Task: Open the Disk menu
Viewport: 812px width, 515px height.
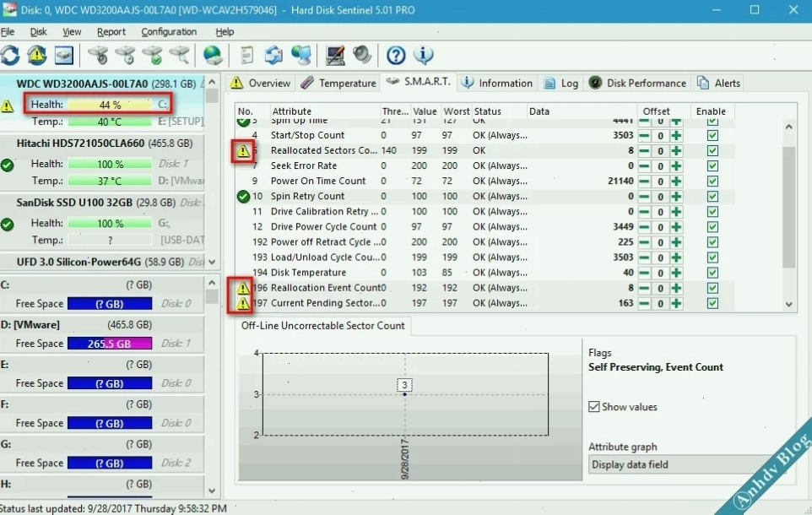Action: pos(38,32)
